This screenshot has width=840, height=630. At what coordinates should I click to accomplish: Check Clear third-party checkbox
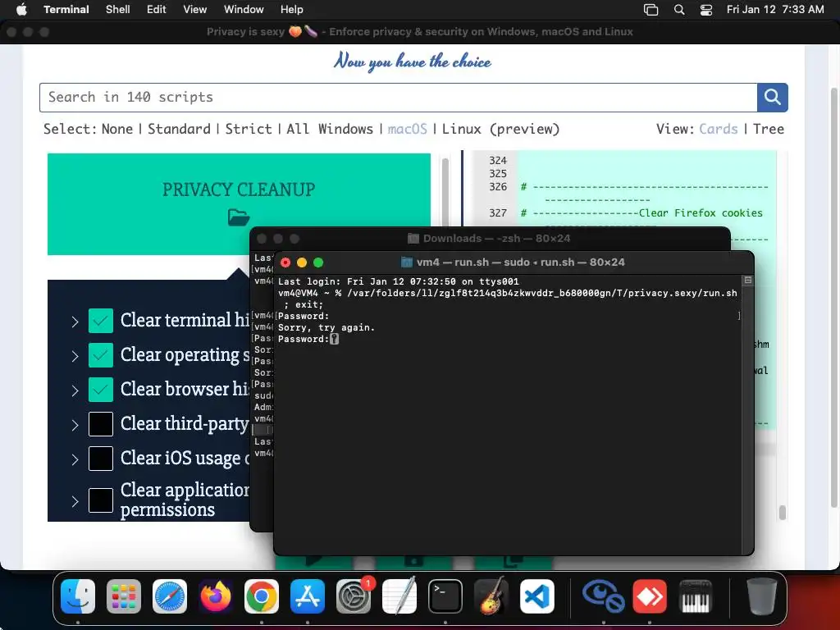point(101,424)
